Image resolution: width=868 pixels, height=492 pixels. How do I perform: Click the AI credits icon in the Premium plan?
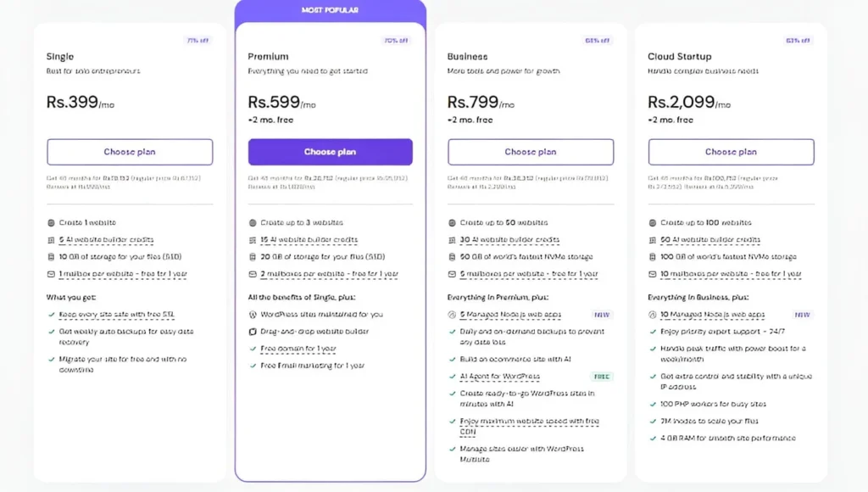coord(251,239)
